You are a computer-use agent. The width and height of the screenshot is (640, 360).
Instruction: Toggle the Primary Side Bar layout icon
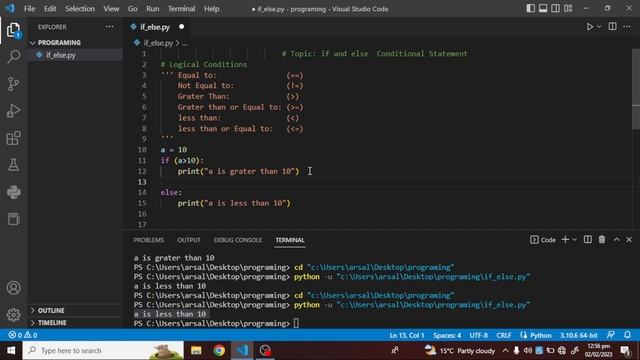530,9
